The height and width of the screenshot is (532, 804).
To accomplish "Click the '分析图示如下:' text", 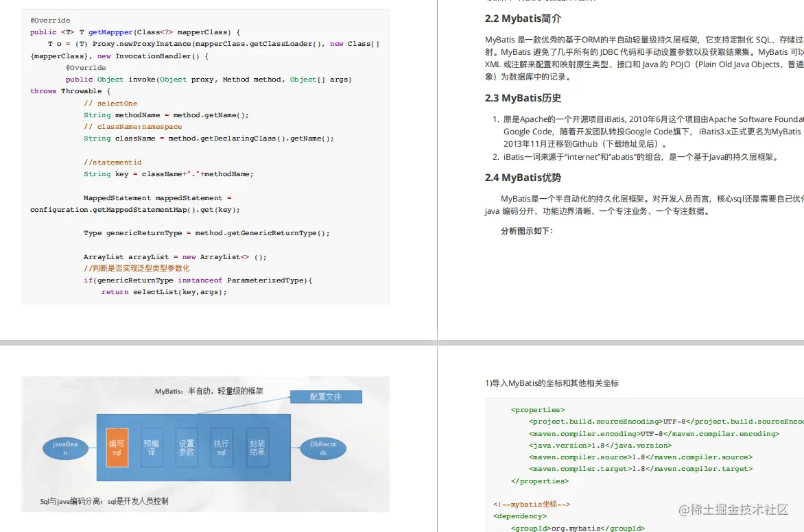I will pyautogui.click(x=527, y=231).
